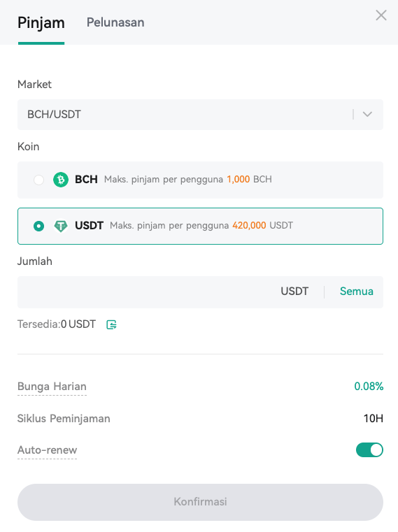
Task: Click the 0.08% daily interest value
Action: pyautogui.click(x=369, y=386)
